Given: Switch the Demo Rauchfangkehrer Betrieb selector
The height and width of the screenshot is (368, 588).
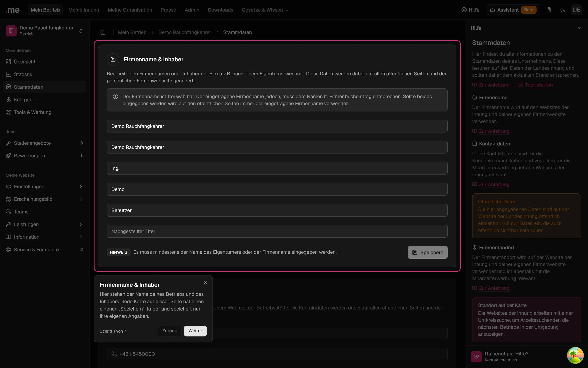Looking at the screenshot, I should point(45,31).
